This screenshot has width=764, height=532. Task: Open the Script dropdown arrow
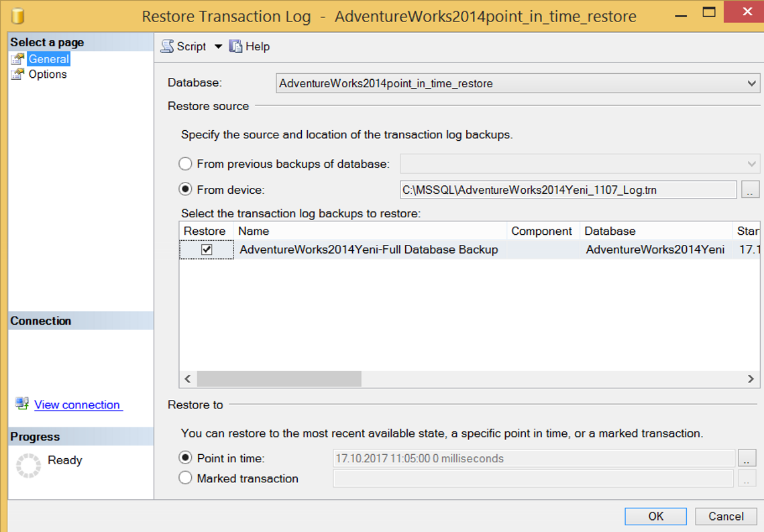coord(218,47)
